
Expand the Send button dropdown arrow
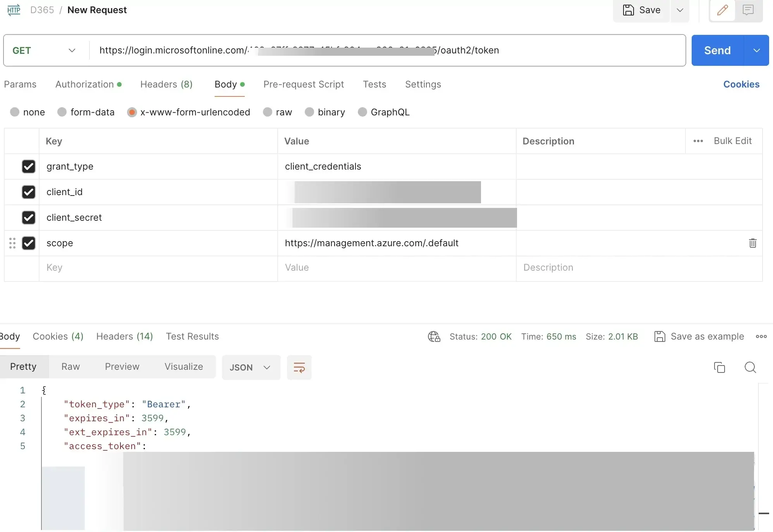click(757, 50)
